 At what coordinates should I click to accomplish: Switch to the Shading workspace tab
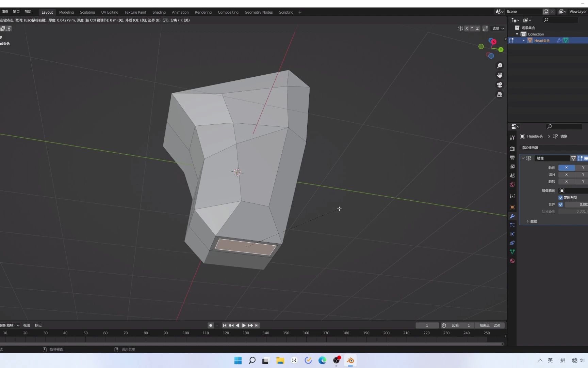[x=159, y=12]
